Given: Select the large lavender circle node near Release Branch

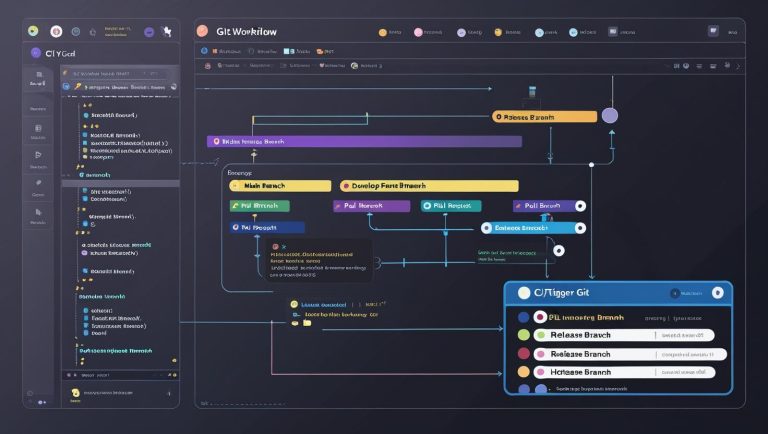Looking at the screenshot, I should point(610,116).
